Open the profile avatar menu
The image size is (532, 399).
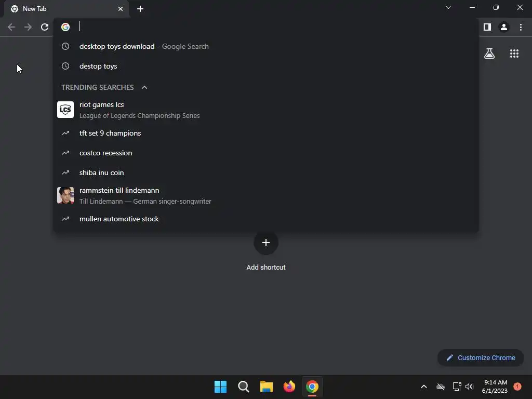click(x=504, y=27)
